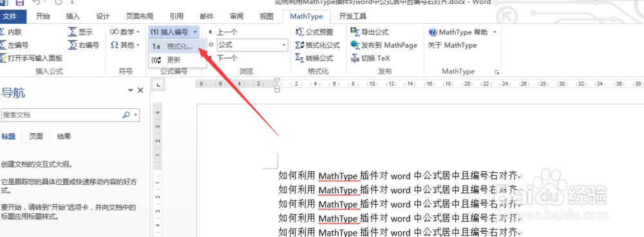
Task: Switch to the 开发工具 ribbon tab
Action: click(353, 17)
